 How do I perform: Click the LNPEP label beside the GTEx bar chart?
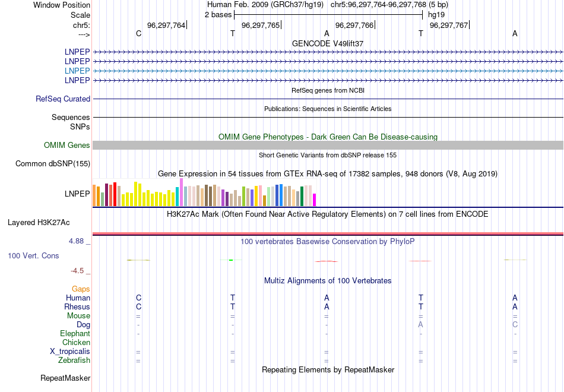77,194
